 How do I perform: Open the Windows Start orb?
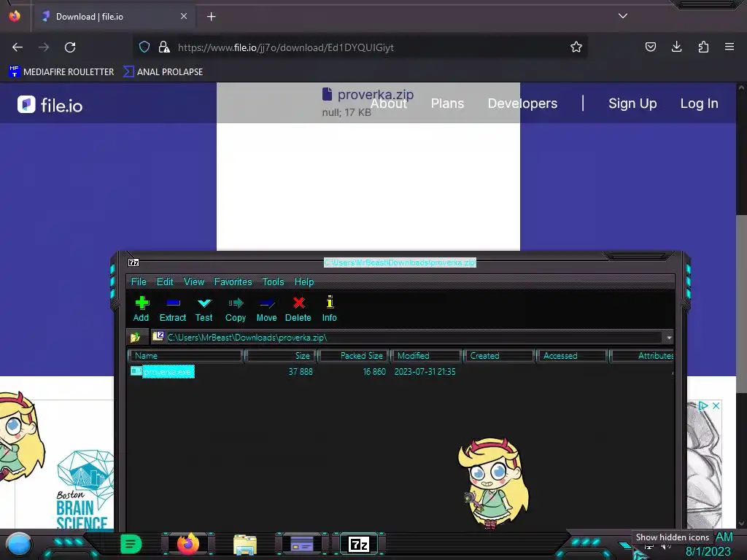click(x=19, y=544)
